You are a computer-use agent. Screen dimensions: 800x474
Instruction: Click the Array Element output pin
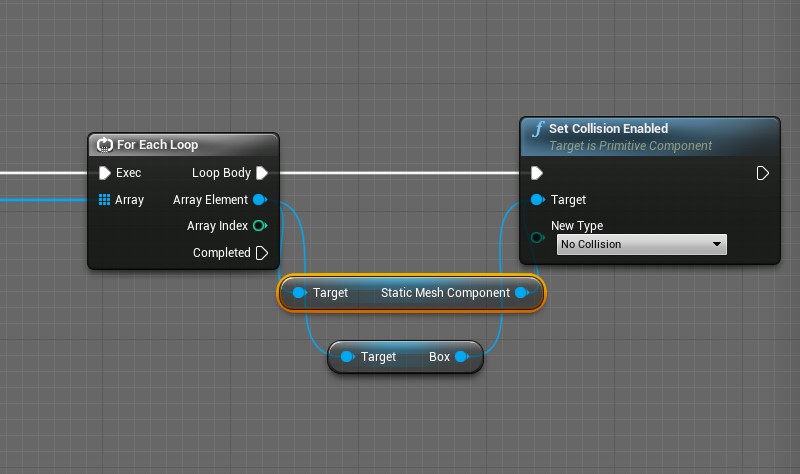260,200
